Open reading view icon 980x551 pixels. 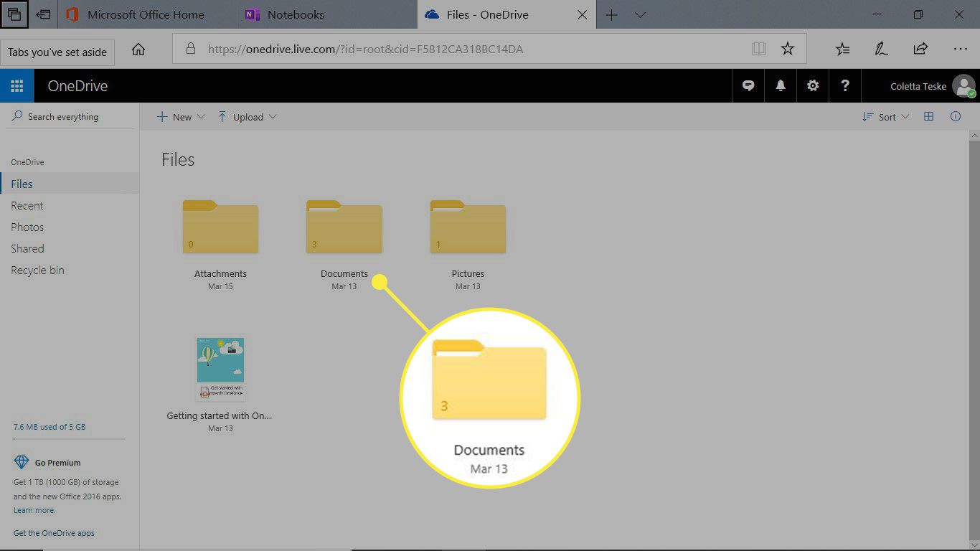pyautogui.click(x=758, y=49)
